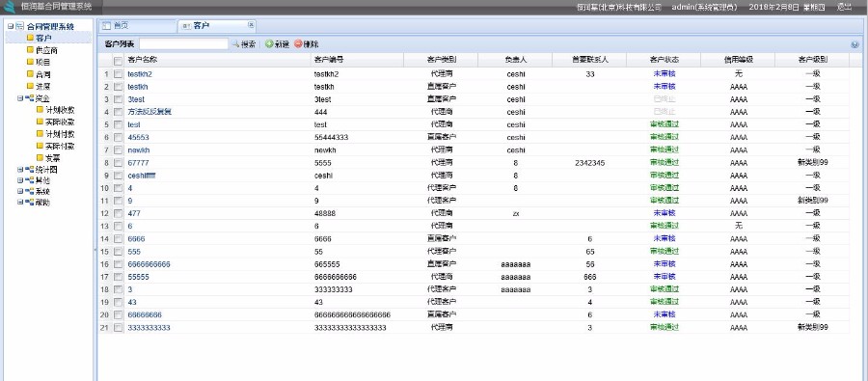Click the 供应商 folder icon in the sidebar
868x381 pixels.
31,50
